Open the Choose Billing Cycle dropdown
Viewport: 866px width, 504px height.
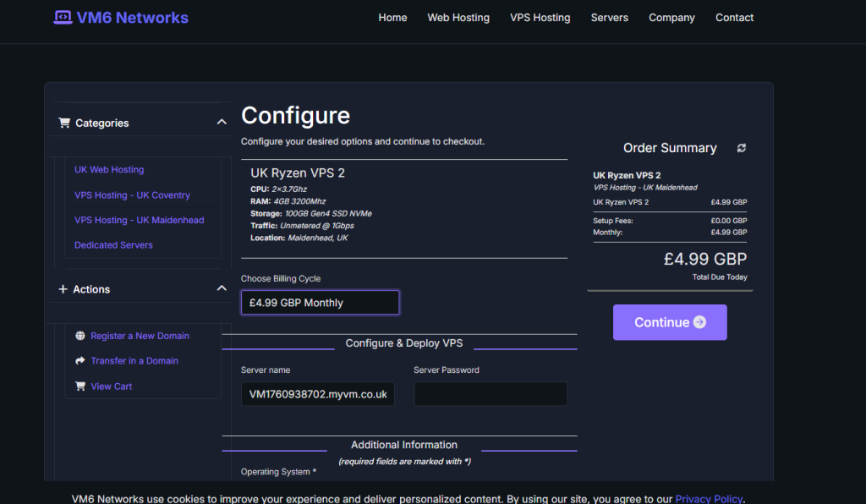click(x=320, y=303)
